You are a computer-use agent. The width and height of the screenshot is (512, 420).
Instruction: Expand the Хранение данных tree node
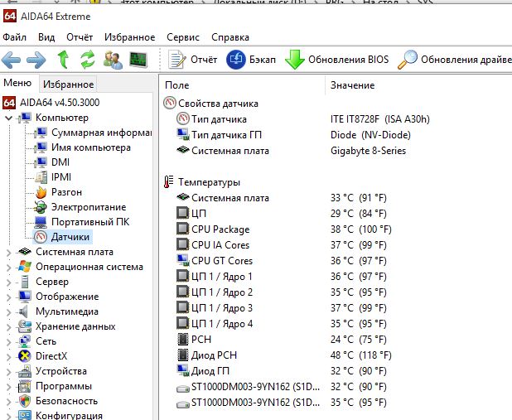pos(9,326)
